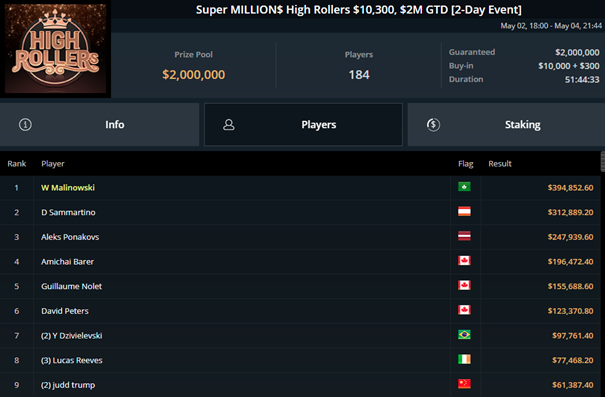This screenshot has height=397, width=605.
Task: Select the Players tab
Action: pyautogui.click(x=303, y=125)
